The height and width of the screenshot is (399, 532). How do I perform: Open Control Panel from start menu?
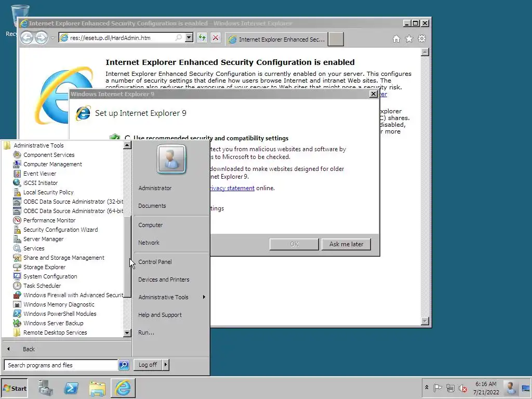click(x=155, y=262)
